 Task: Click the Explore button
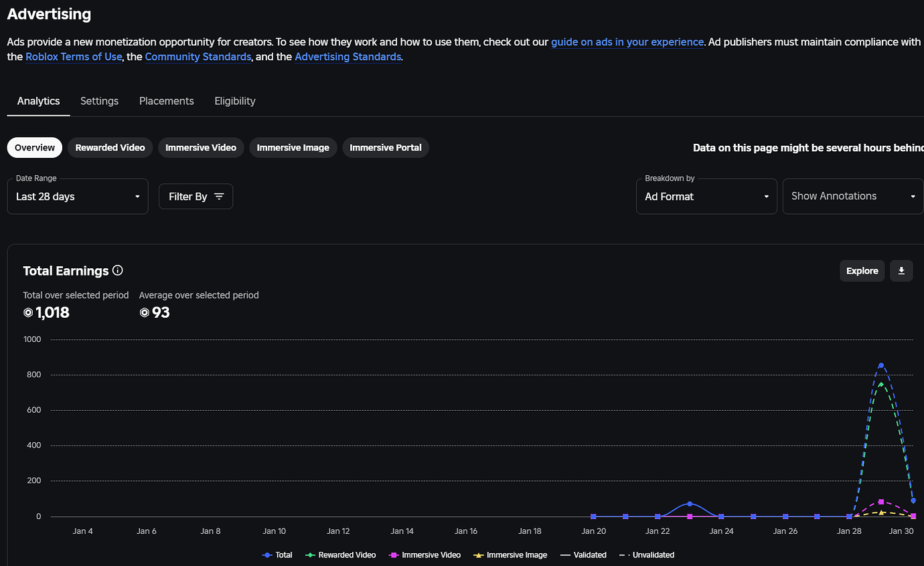tap(862, 270)
